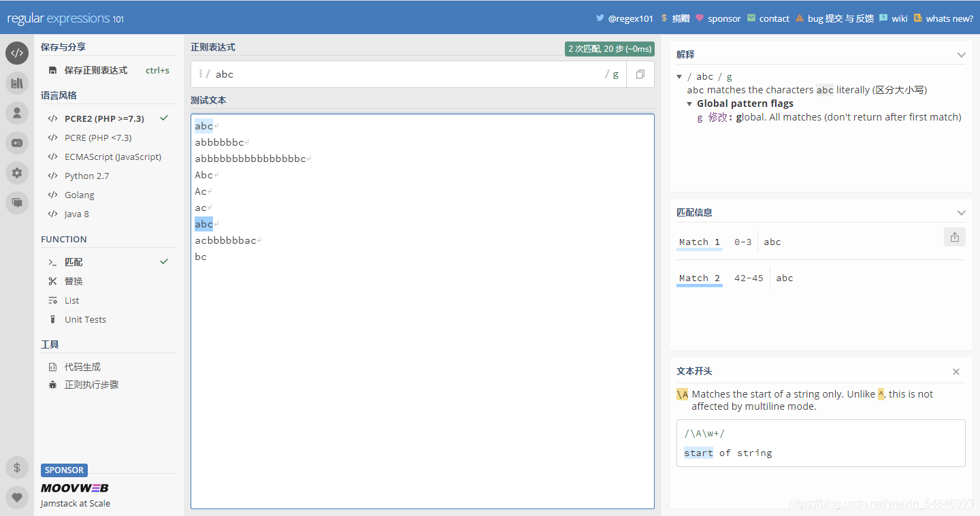Click the delimiter handle left of regex
The width and height of the screenshot is (980, 516).
point(201,74)
